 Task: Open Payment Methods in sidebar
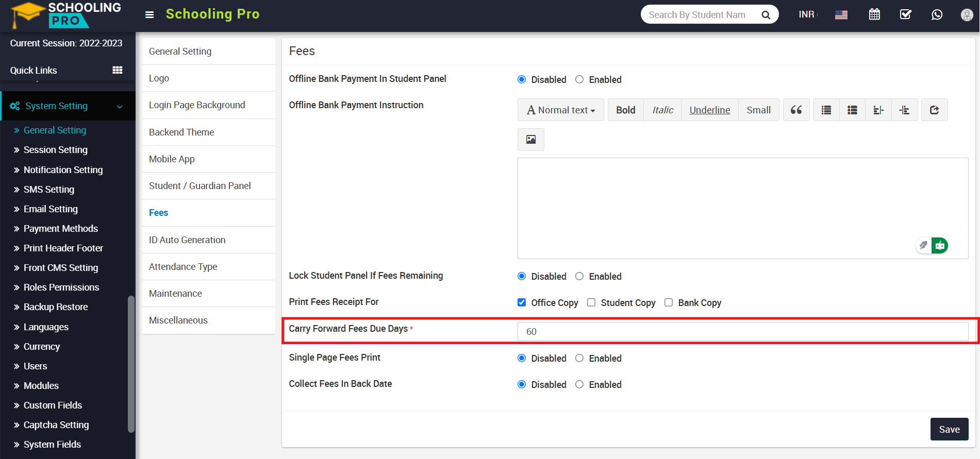[61, 229]
